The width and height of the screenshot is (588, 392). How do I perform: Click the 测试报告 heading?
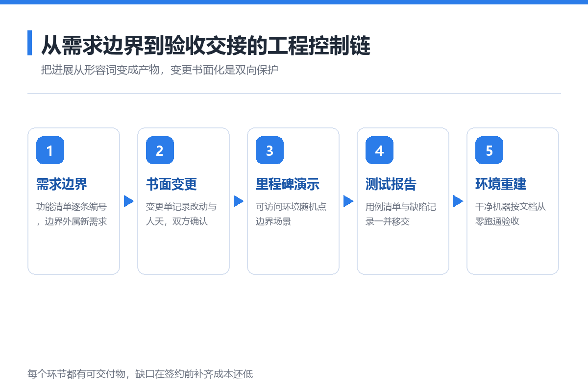tap(391, 184)
